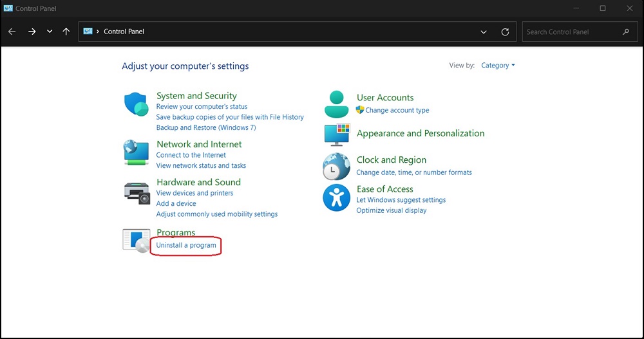Go back with the left arrow button
This screenshot has width=644, height=339.
pyautogui.click(x=12, y=32)
